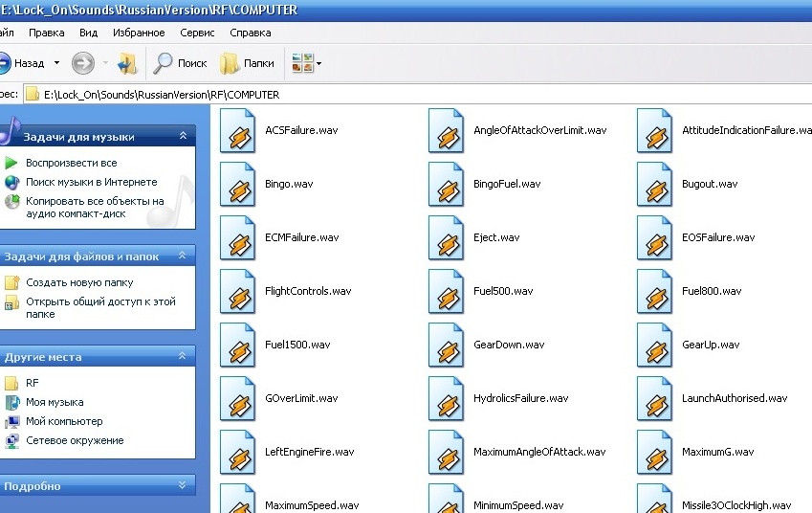This screenshot has height=513, width=812.
Task: Click the Bugout.wav file icon
Action: 654,184
